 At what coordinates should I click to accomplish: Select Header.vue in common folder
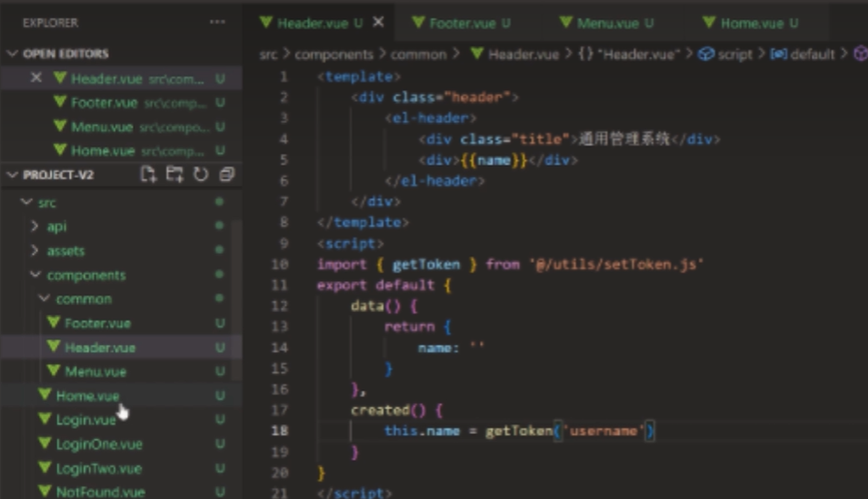pyautogui.click(x=121, y=348)
